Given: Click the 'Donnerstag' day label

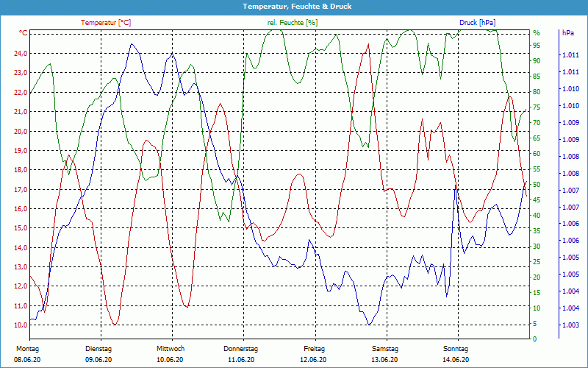Looking at the screenshot, I should [241, 349].
